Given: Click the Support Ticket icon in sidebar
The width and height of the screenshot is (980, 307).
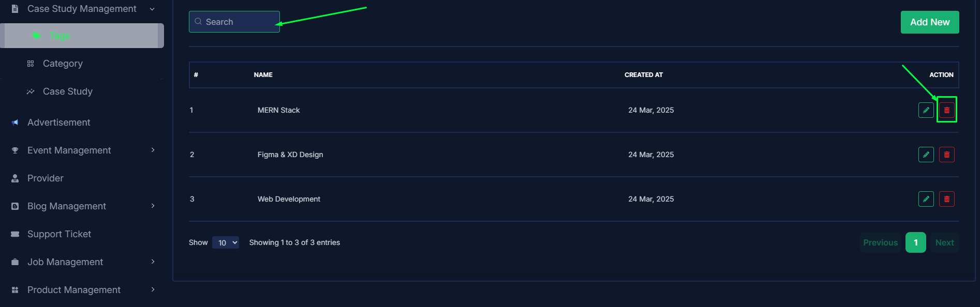Looking at the screenshot, I should tap(15, 234).
